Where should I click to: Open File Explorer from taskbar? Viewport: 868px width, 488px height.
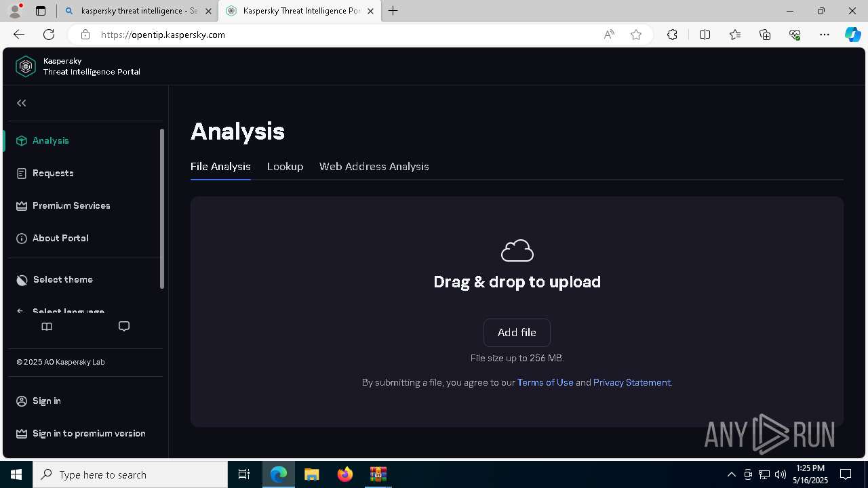tap(311, 474)
